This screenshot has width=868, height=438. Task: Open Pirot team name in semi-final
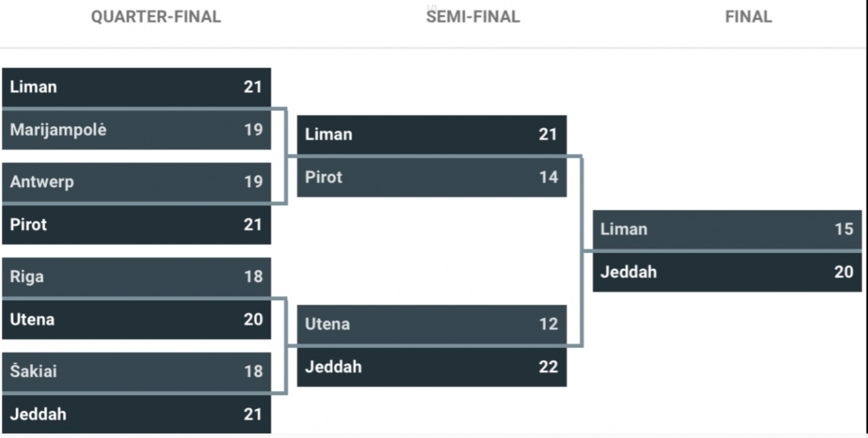(323, 177)
